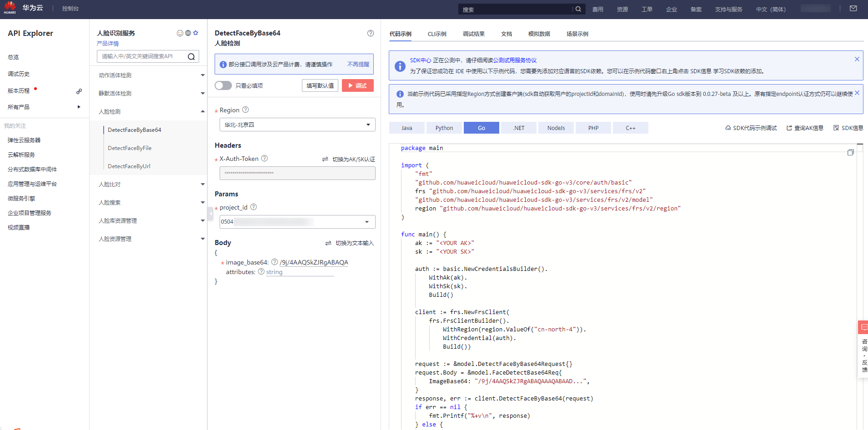Select the Python language tab
The image size is (868, 430).
tap(444, 128)
